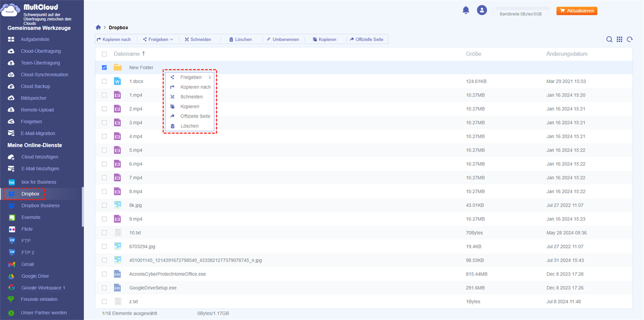Click Offizielle Seite toolbar button
644x320 pixels.
point(366,39)
